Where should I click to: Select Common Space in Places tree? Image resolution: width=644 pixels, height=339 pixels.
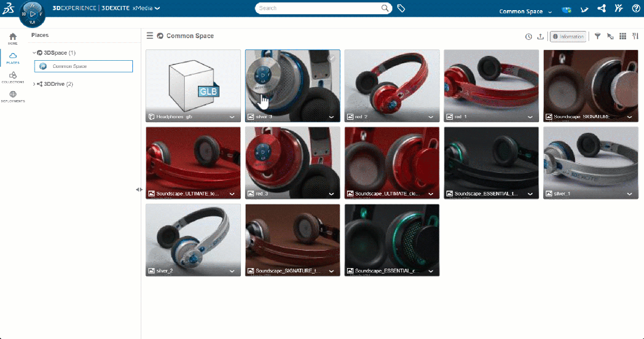pos(69,66)
